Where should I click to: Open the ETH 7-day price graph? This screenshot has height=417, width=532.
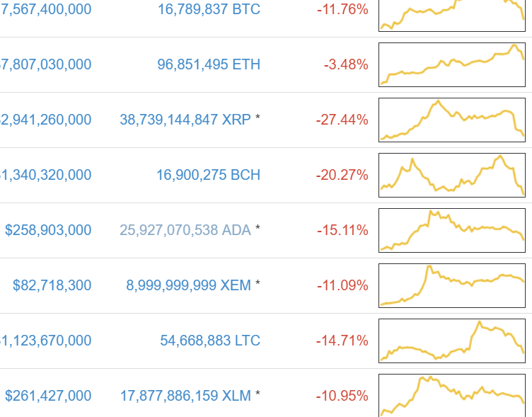point(452,64)
